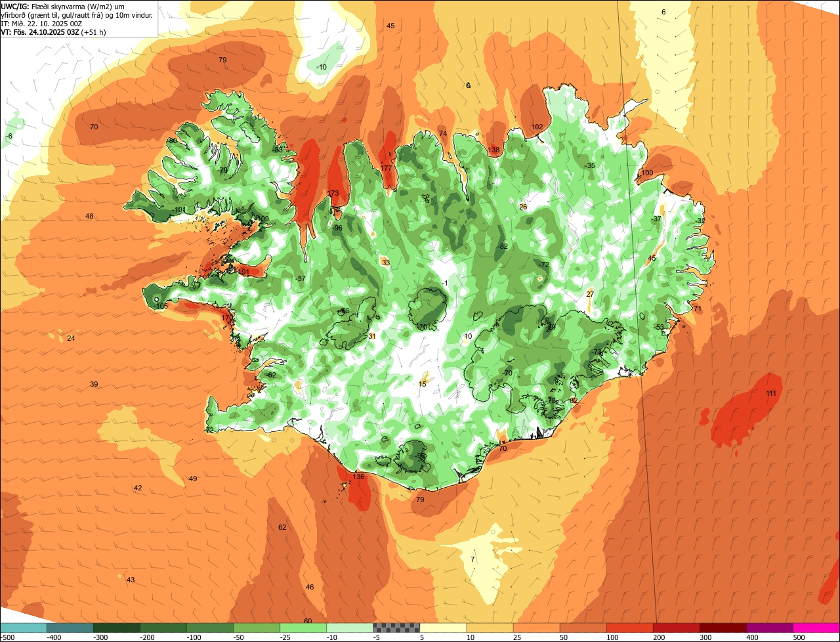
Task: Click the map value "-53" near east coast
Action: point(660,327)
